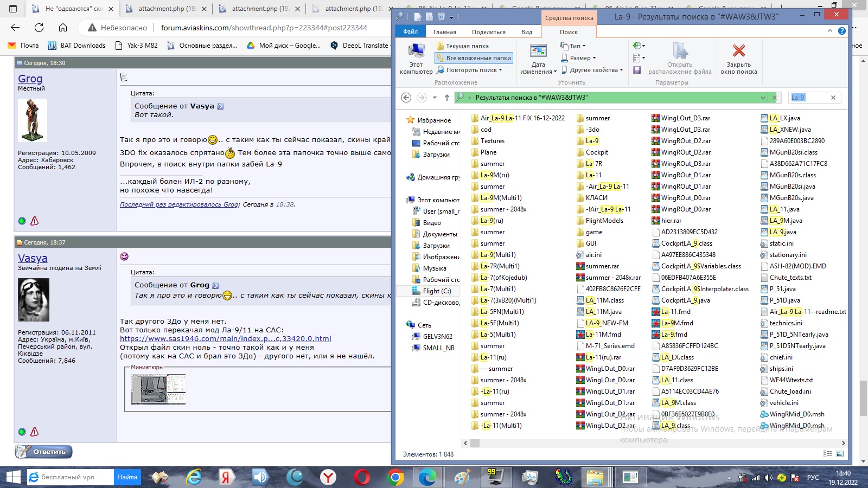The image size is (868, 488).
Task: Click the report icon under Vasya's post
Action: point(35,432)
